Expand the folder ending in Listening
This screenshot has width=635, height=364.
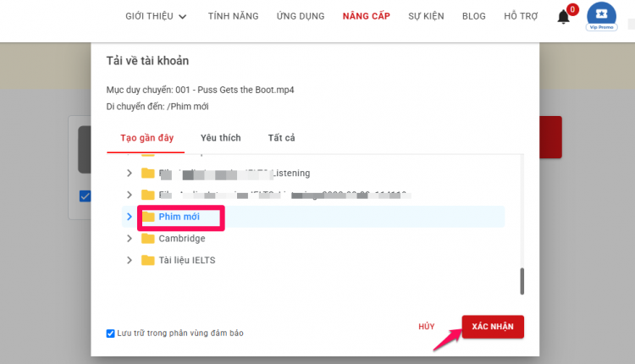130,173
